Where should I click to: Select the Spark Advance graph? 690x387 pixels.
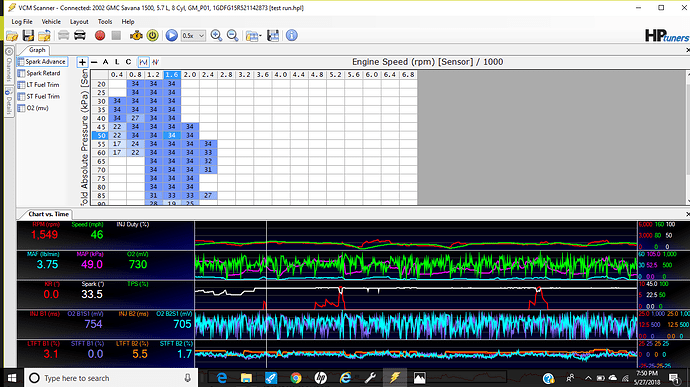coord(42,62)
